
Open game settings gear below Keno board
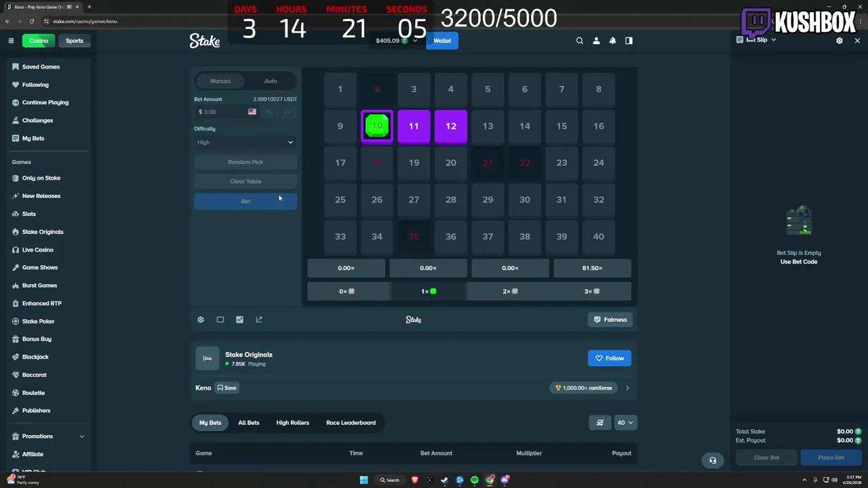point(201,319)
